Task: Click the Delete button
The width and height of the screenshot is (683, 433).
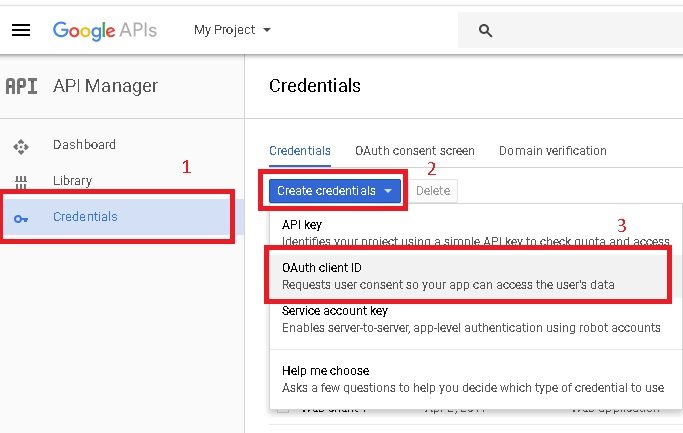Action: [433, 190]
